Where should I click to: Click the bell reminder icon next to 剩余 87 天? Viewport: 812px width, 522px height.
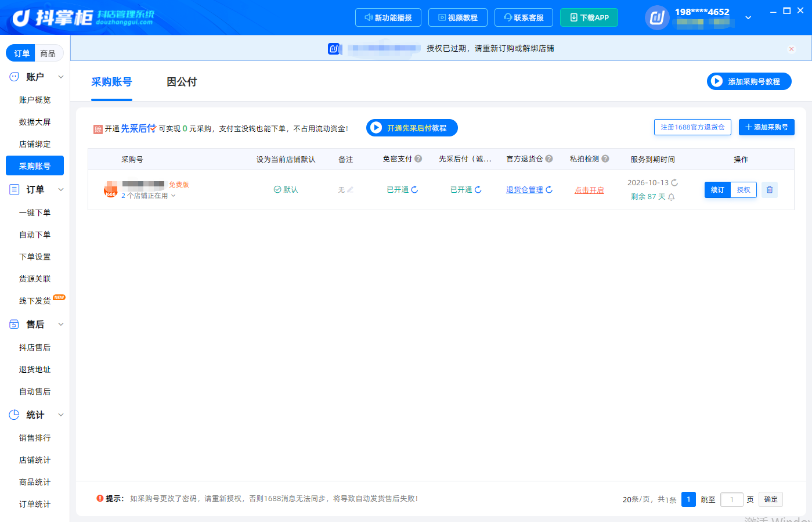(x=672, y=197)
